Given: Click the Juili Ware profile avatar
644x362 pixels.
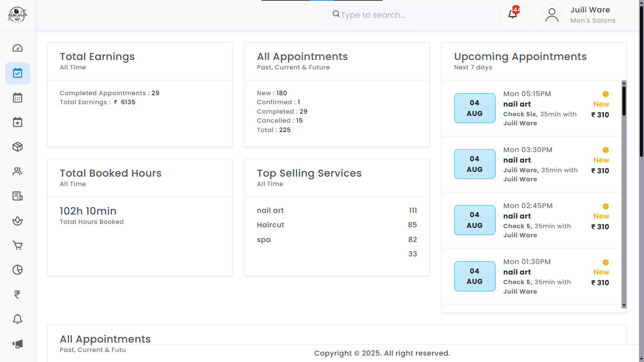Looking at the screenshot, I should [552, 15].
